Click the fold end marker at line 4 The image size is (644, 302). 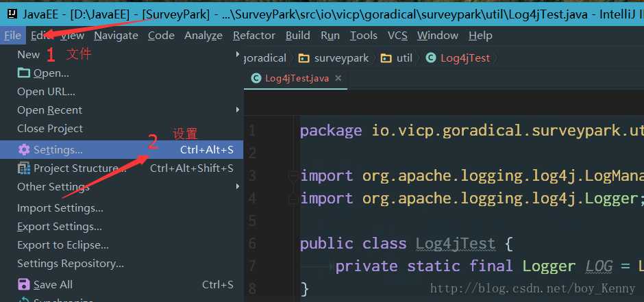point(293,199)
